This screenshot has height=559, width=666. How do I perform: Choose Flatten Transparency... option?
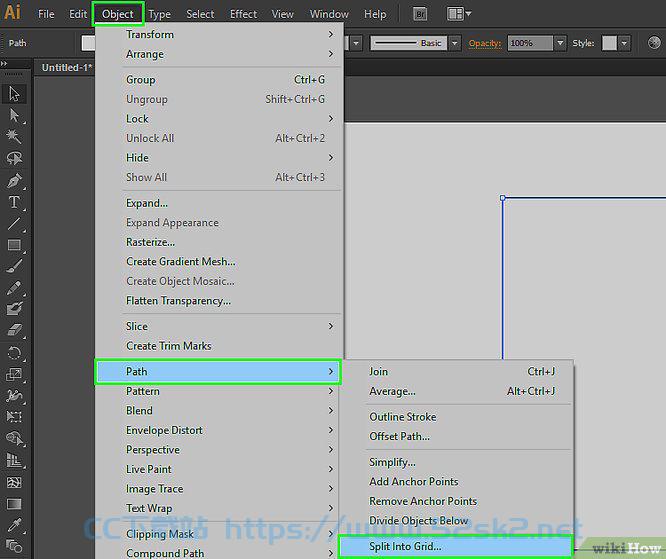(x=219, y=301)
